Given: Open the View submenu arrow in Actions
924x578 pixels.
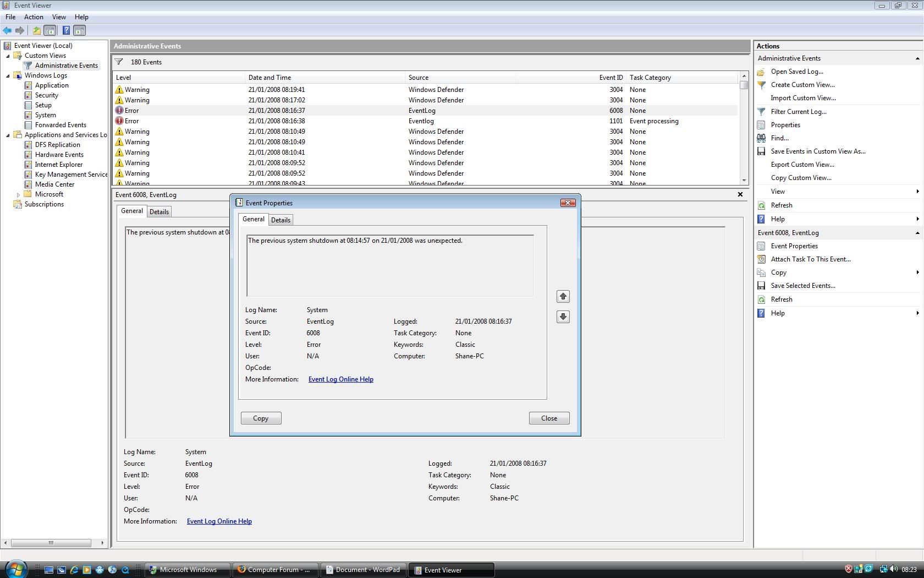Looking at the screenshot, I should coord(917,192).
